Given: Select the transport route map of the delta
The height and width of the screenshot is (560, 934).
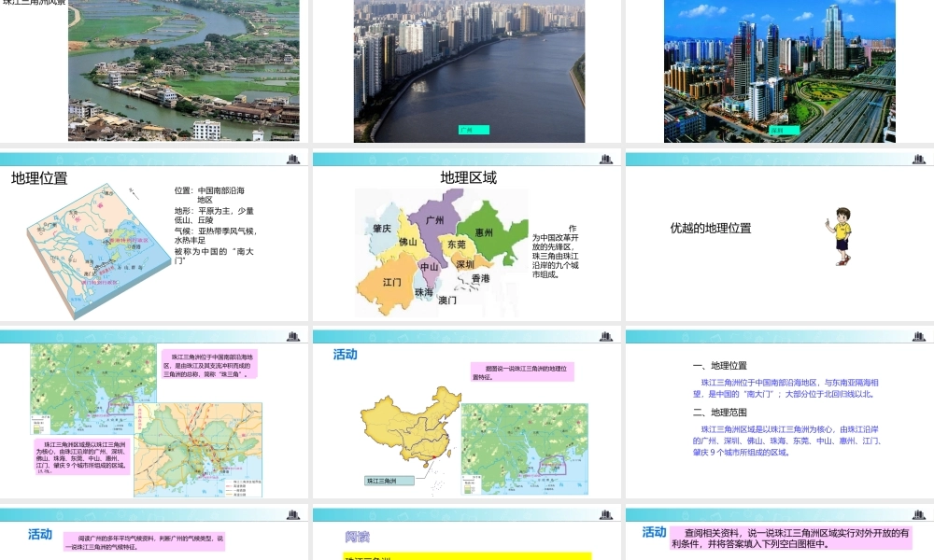Looking at the screenshot, I should tap(198, 450).
